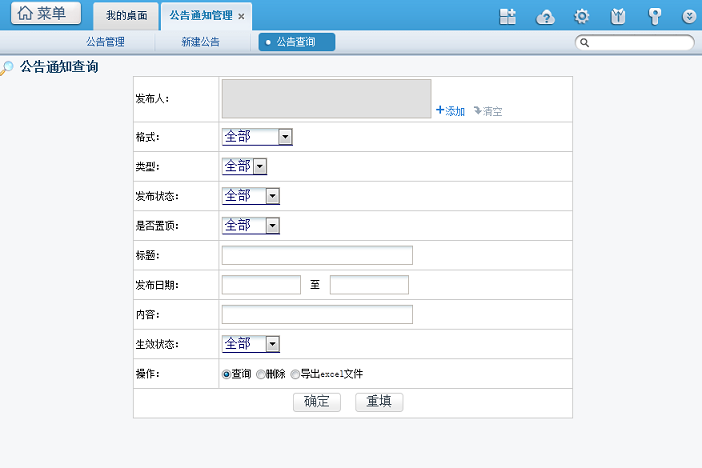
Task: Open the 格式 dropdown
Action: tap(285, 137)
